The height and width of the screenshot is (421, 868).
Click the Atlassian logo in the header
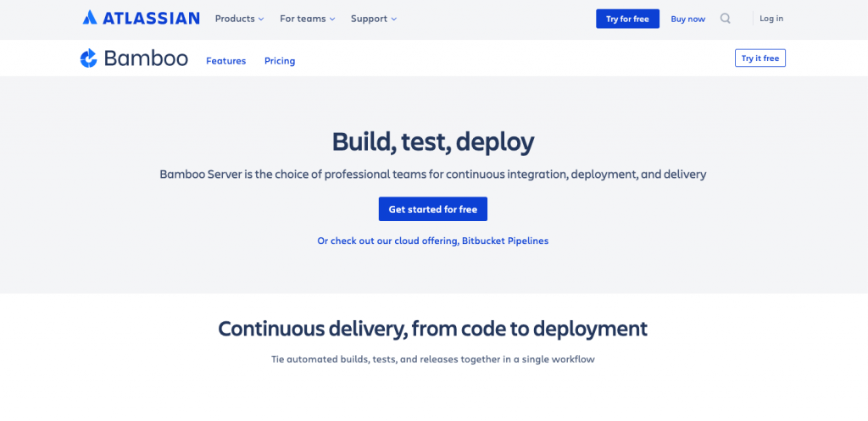(142, 19)
